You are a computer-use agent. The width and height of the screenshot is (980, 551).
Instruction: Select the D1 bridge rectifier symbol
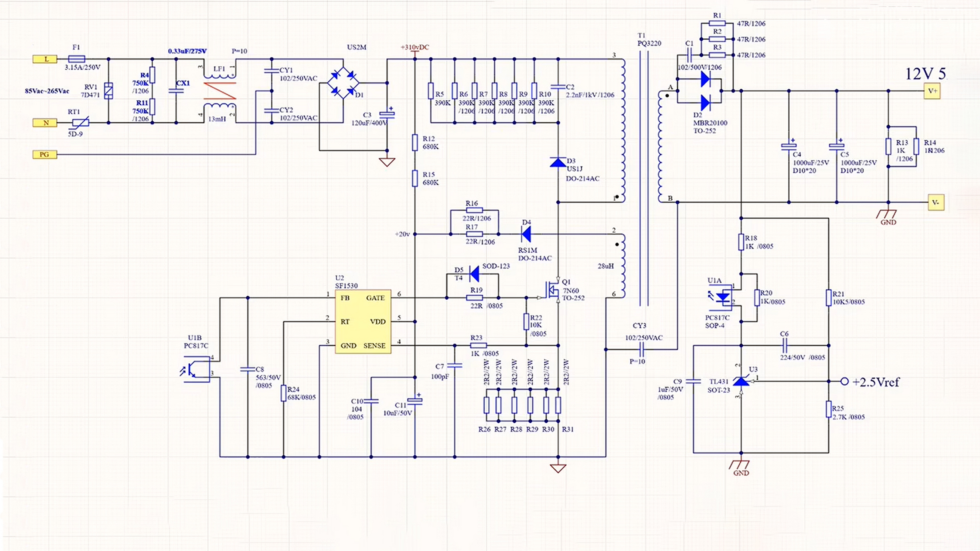coord(343,83)
